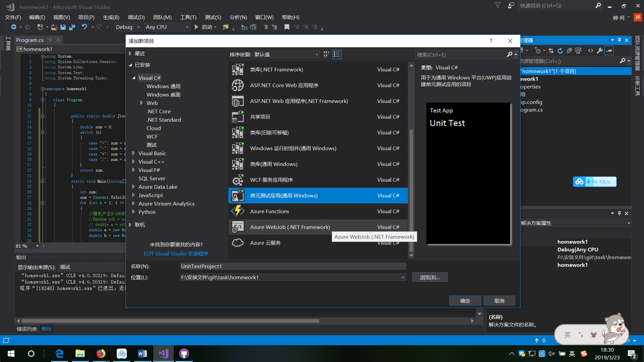Screen dimensions: 644x362
Task: Toggle pin on Properties panel
Action: (619, 213)
